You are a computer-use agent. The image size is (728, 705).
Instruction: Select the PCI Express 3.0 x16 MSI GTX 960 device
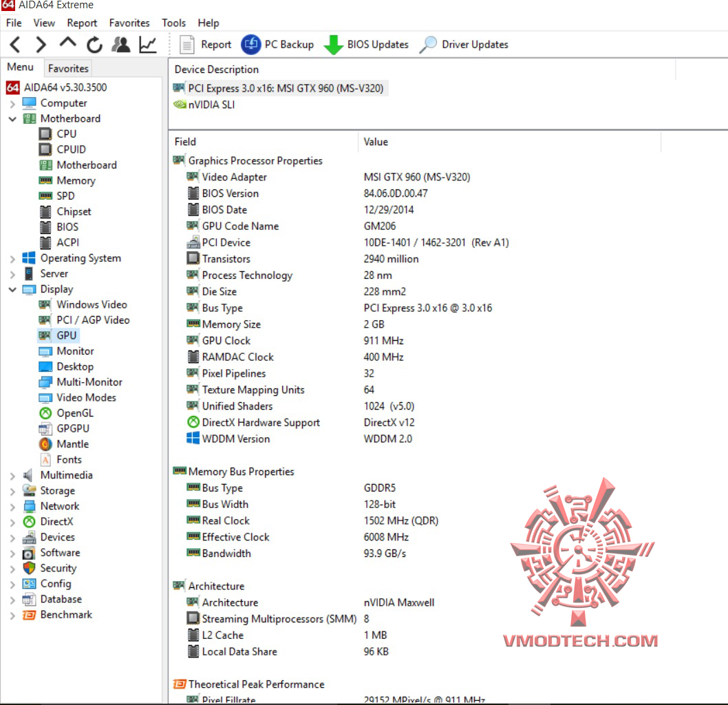click(x=279, y=88)
